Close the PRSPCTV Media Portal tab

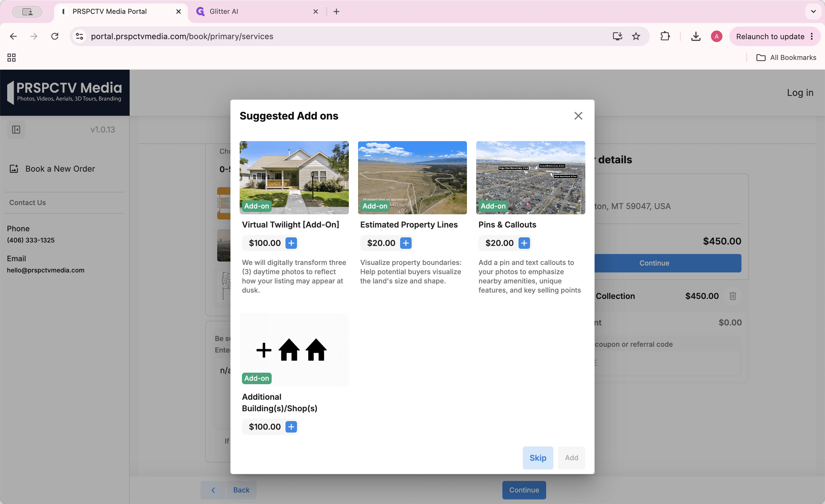(x=179, y=12)
